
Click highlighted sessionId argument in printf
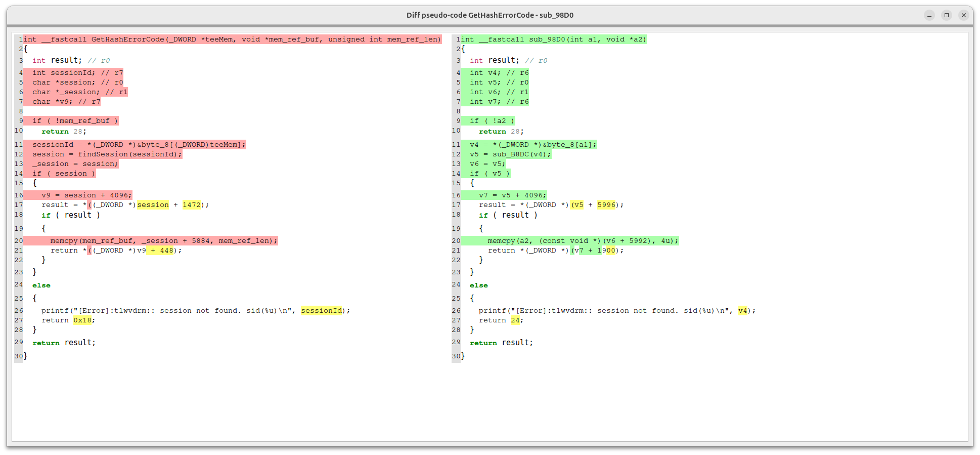coord(322,311)
